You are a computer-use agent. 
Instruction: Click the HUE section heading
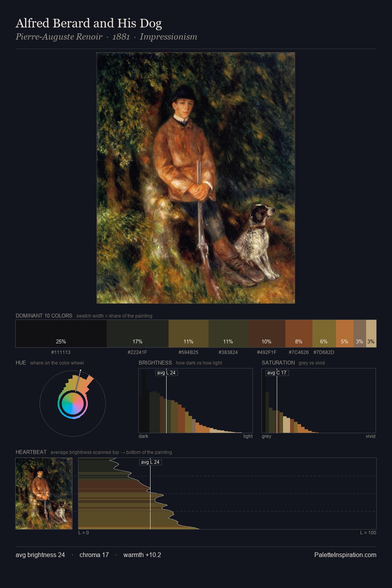[21, 363]
